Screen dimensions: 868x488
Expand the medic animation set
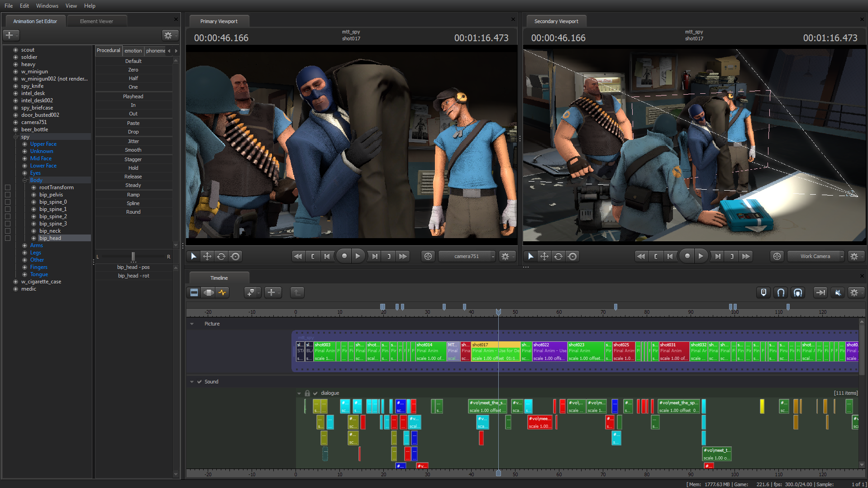coord(15,288)
